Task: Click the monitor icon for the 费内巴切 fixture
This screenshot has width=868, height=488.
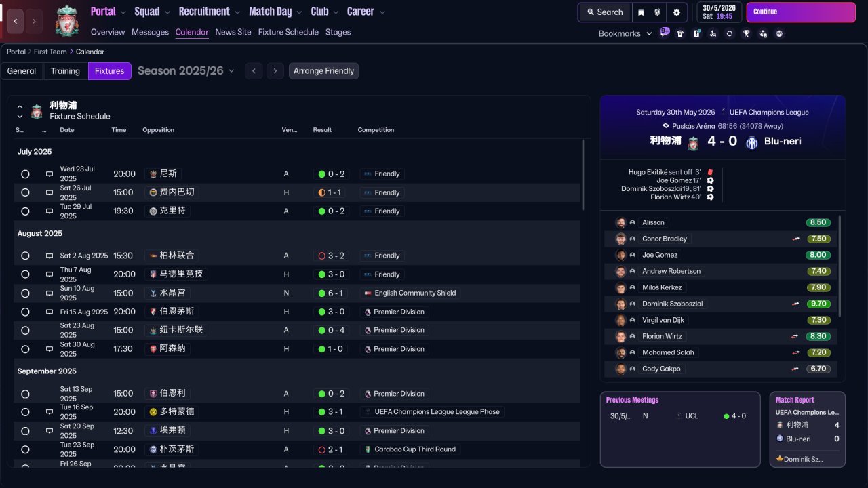Action: tap(50, 192)
